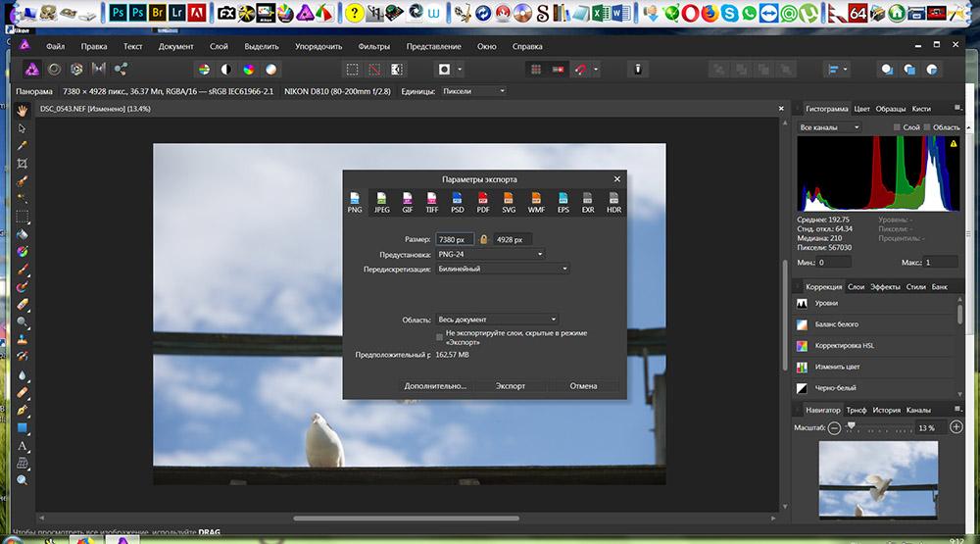Open the Область Весь документ dropdown

pos(497,320)
